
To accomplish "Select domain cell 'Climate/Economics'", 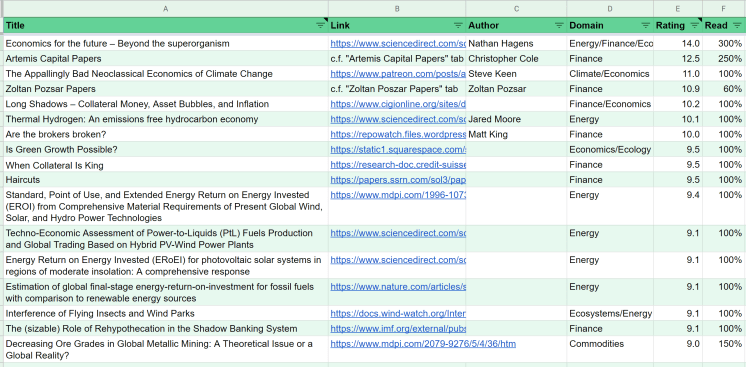I will tap(610, 74).
